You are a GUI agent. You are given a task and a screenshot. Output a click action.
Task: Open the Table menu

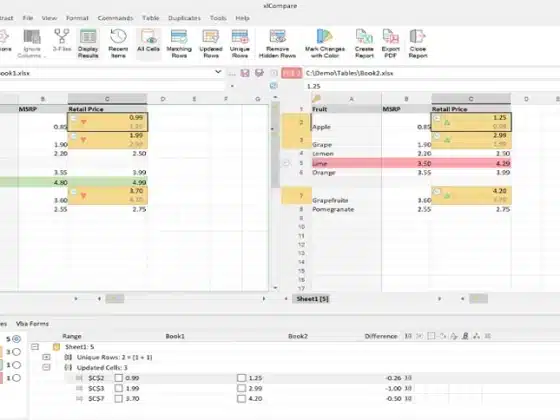click(150, 18)
